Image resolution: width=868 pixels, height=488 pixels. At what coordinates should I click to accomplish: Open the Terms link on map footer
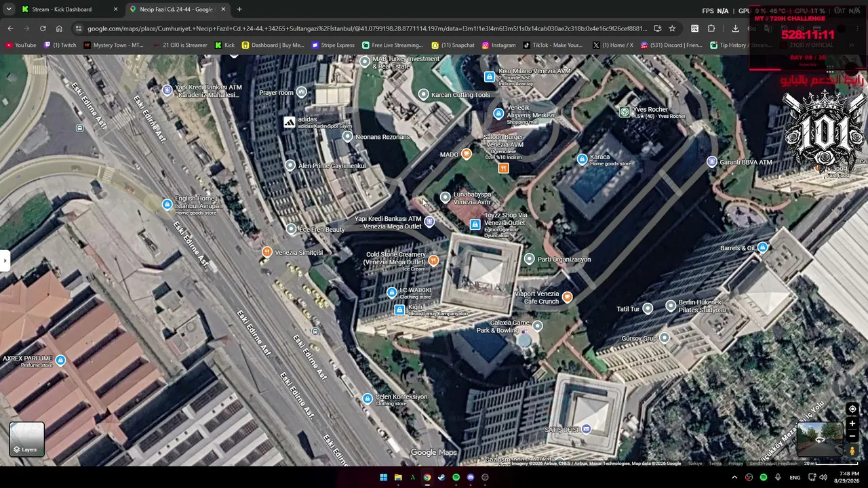tap(715, 464)
